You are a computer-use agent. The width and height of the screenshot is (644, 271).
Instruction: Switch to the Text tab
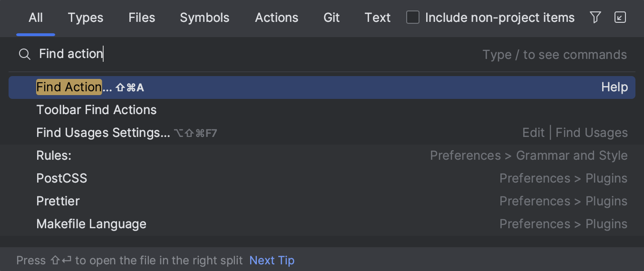[378, 18]
